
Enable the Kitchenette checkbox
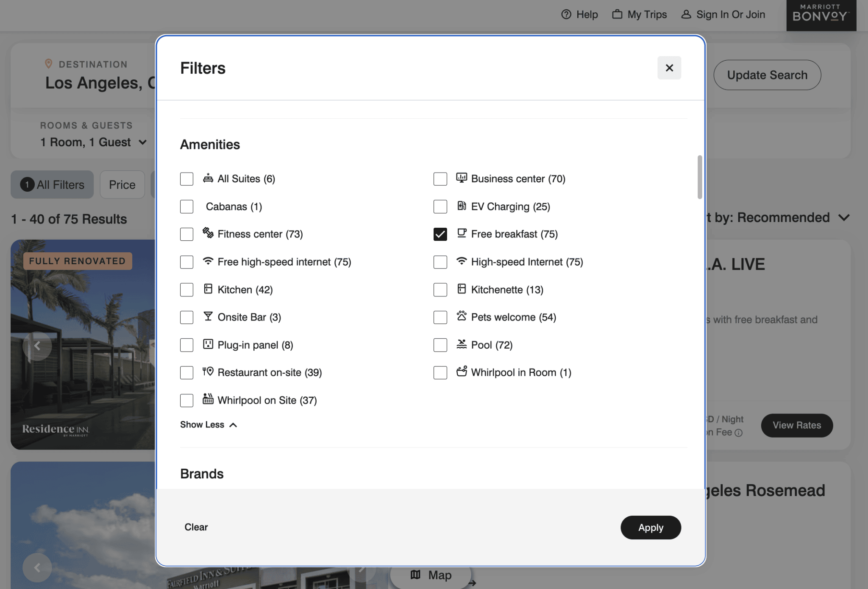[x=440, y=290]
